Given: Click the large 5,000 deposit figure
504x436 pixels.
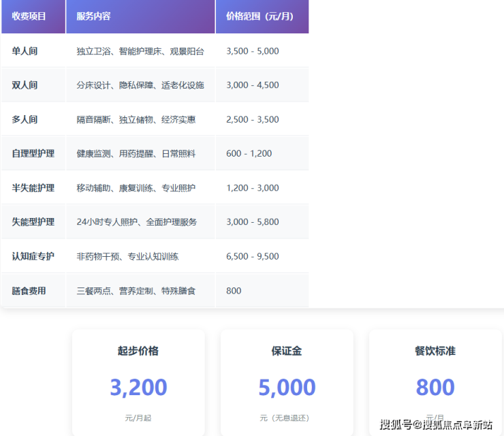Looking at the screenshot, I should (287, 387).
